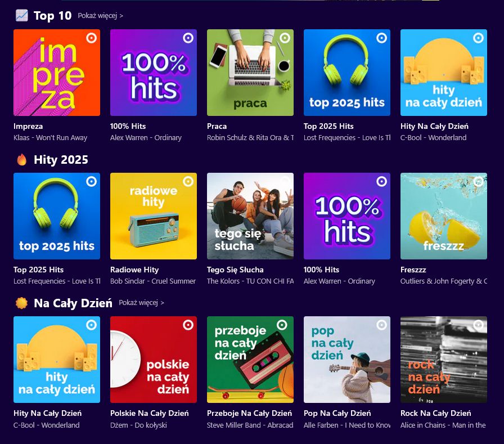
Task: Click the circle icon on Freszzz cover
Action: (479, 181)
